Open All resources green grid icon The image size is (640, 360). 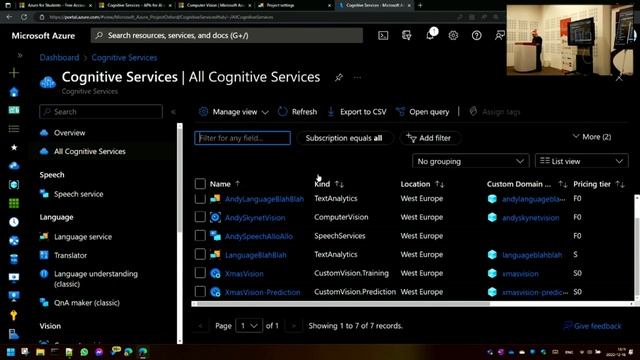click(x=14, y=203)
